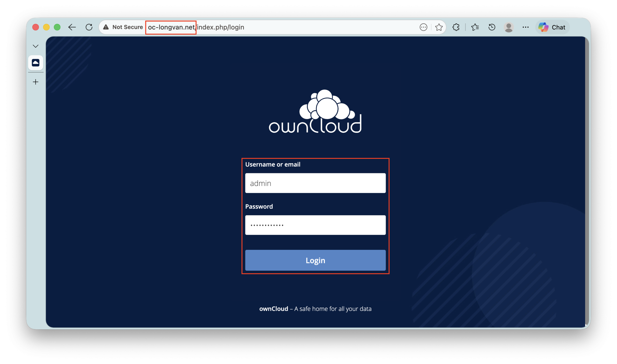Click the user profile avatar

tap(509, 27)
